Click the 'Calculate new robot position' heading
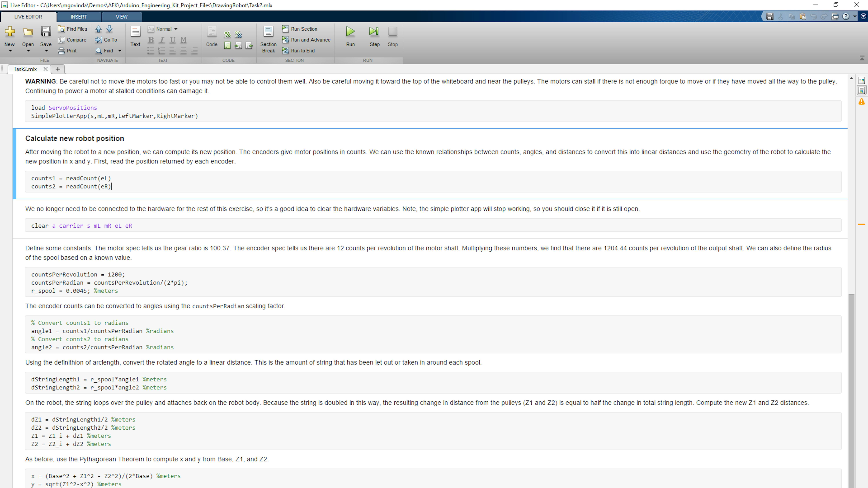This screenshot has width=868, height=488. pos(75,138)
